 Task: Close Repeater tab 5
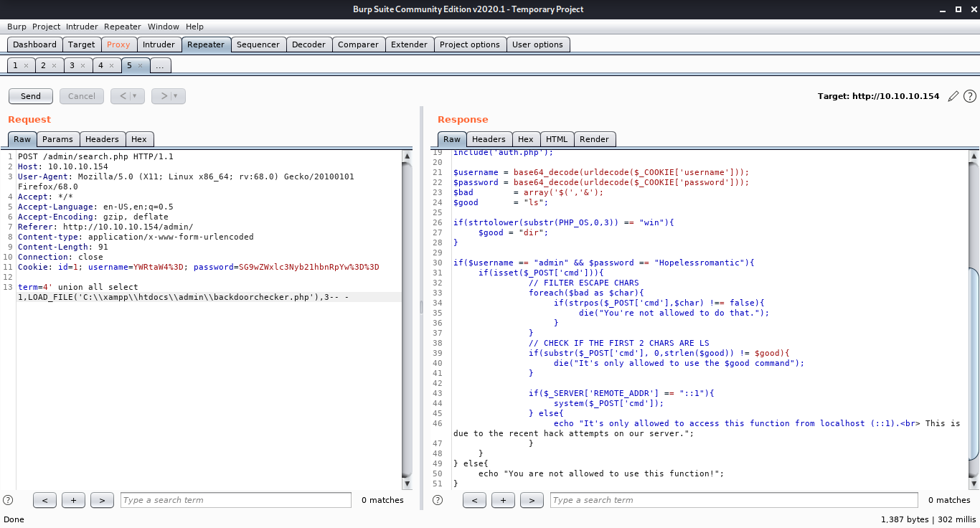click(140, 65)
